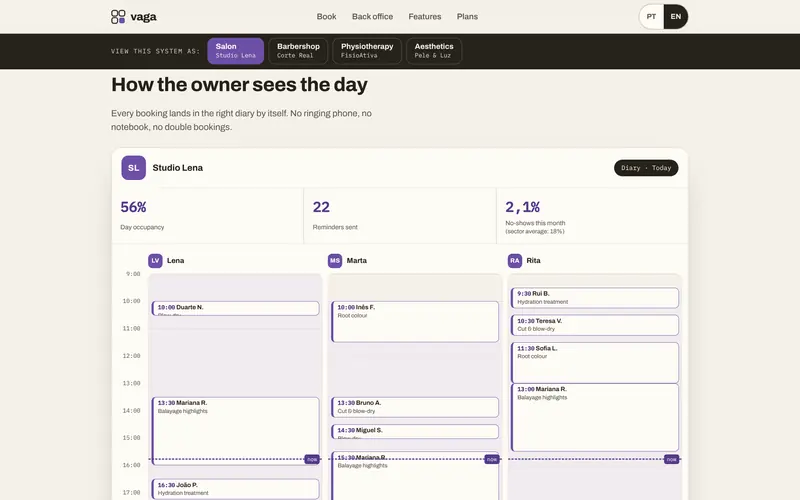
Task: Click the Diary · Today pill
Action: pos(646,168)
